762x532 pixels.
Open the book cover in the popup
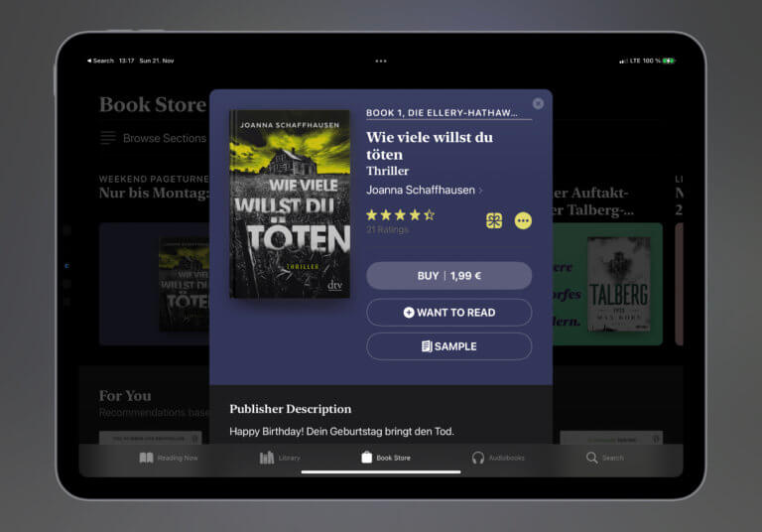click(x=290, y=204)
